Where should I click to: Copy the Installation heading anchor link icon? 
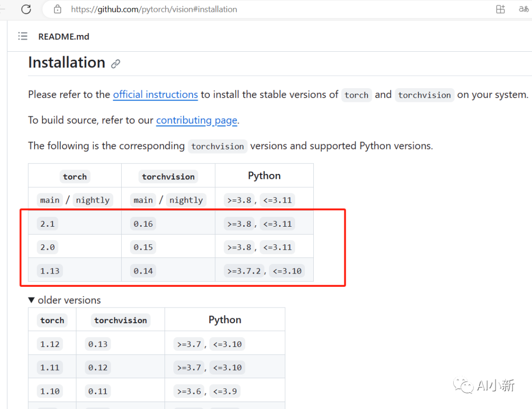click(116, 64)
